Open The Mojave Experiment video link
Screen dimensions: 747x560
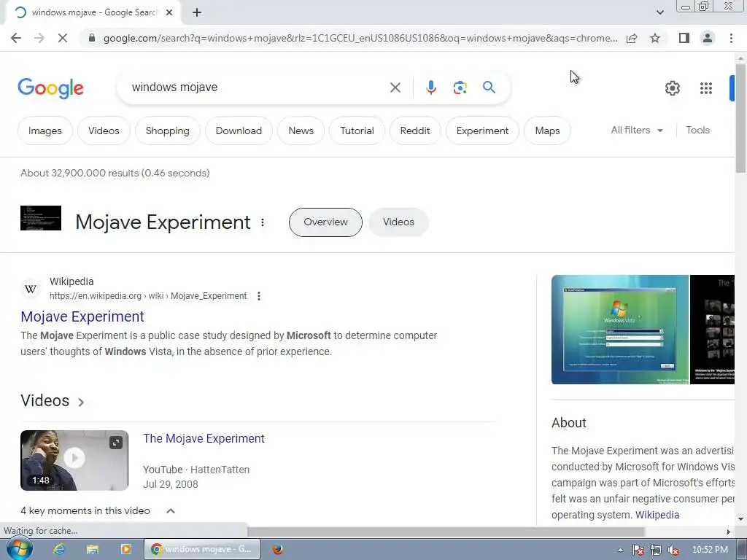204,438
